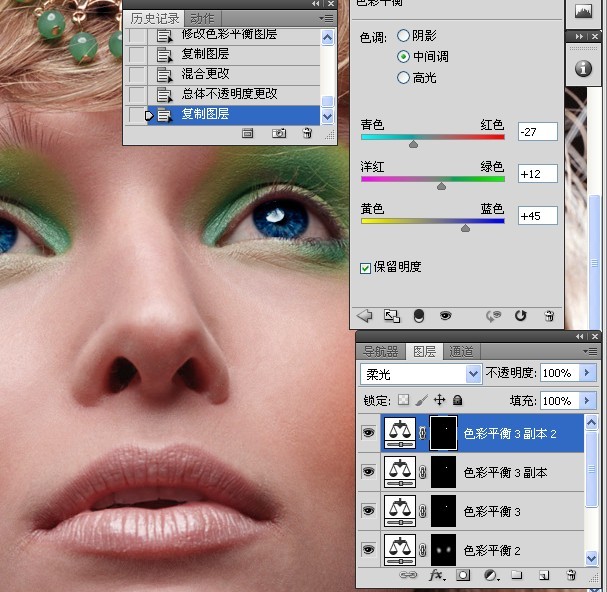Viewport: 607px width, 592px height.
Task: Delete the adjustment layer via Color Balance trash
Action: 549,316
